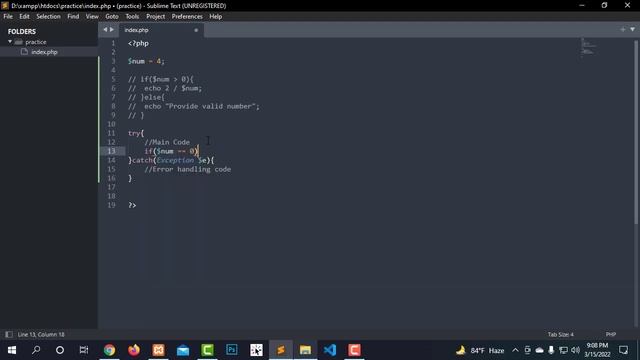Toggle the sidebar with status bar icon
Viewport: 640px width, 360px height.
coord(8,334)
